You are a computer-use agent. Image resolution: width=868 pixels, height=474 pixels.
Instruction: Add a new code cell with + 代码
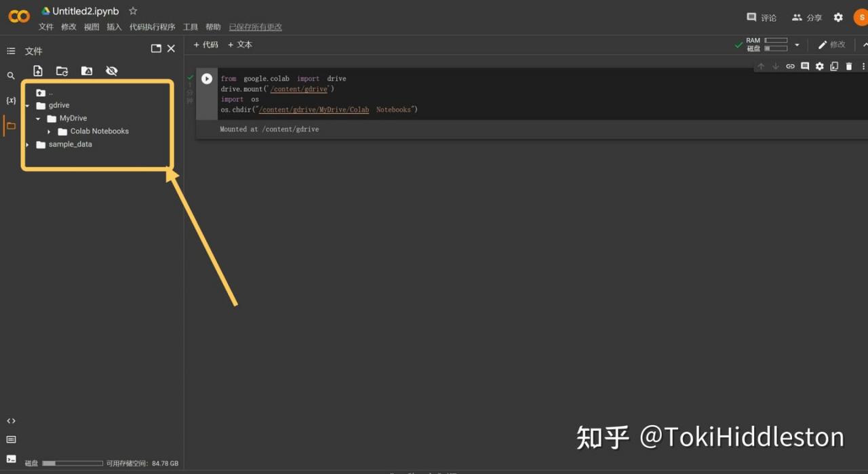[206, 45]
